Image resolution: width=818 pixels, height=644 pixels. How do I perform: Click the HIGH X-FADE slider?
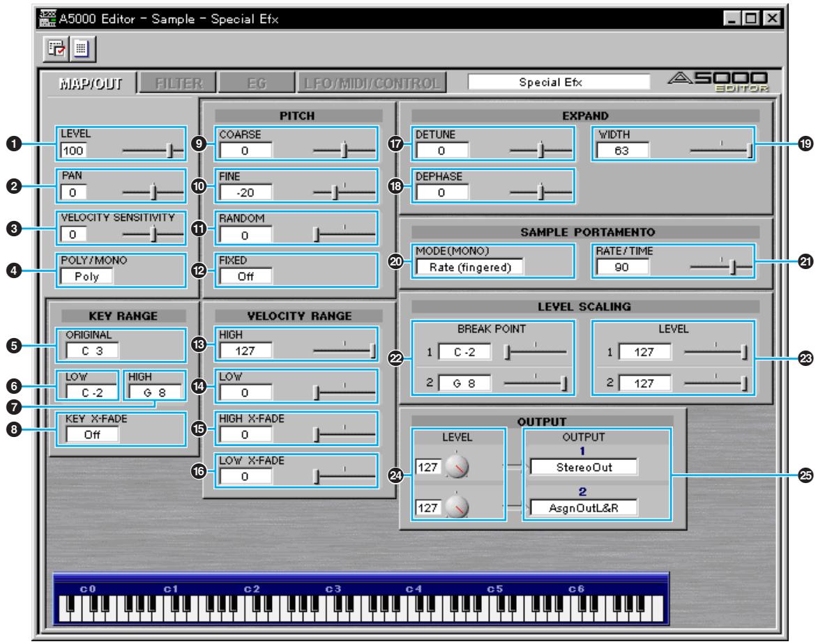pos(344,434)
